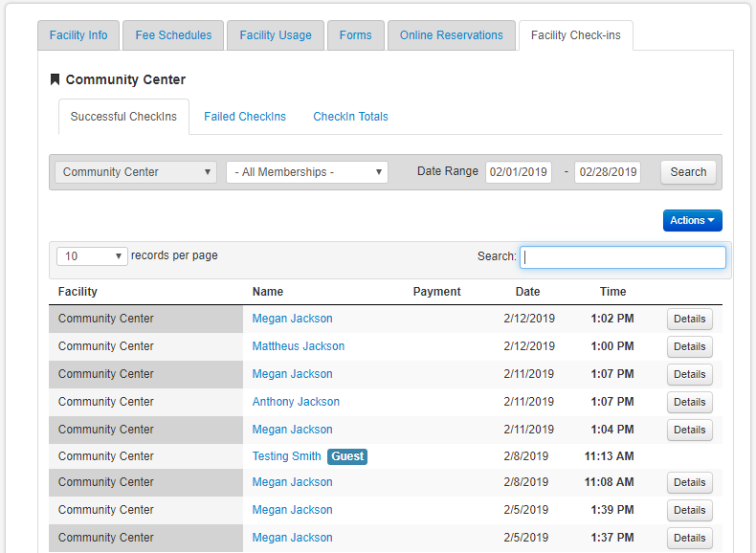This screenshot has height=553, width=756.
Task: Go to the Facility Usage tab
Action: pyautogui.click(x=276, y=35)
